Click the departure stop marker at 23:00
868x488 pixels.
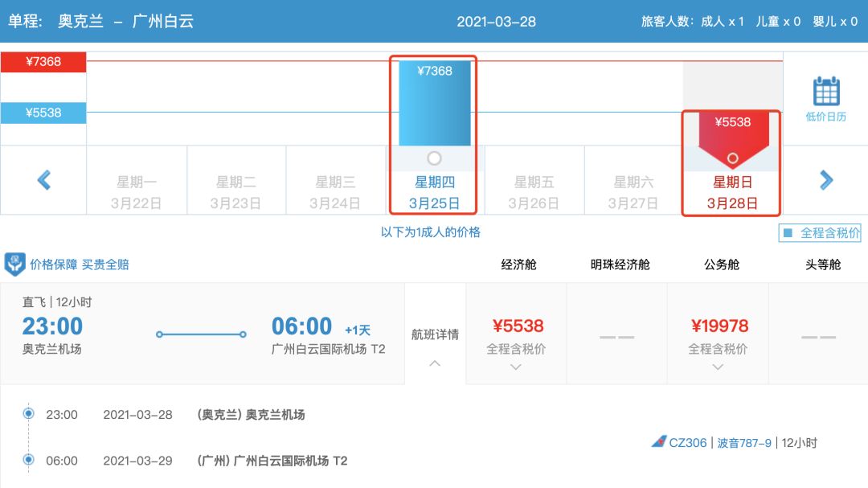tap(29, 414)
